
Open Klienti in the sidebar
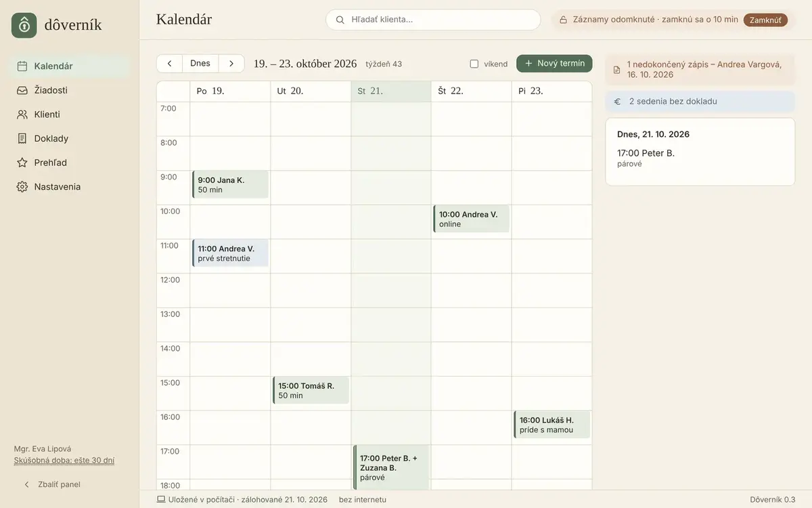(70, 114)
